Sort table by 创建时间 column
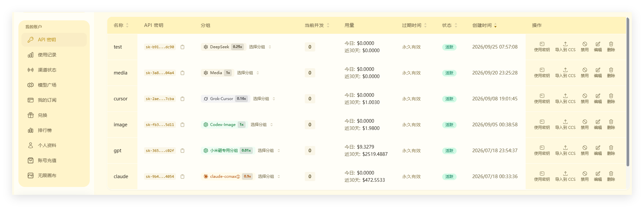 (x=485, y=25)
